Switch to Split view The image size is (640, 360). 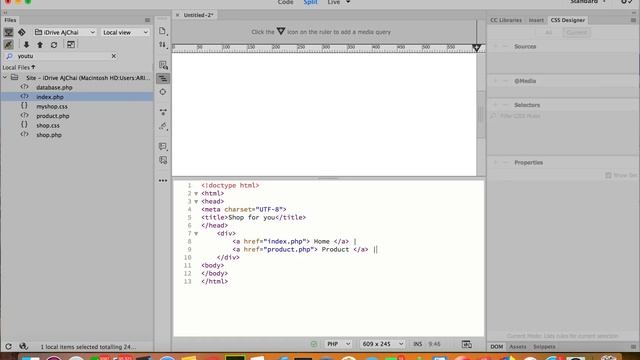click(x=310, y=2)
